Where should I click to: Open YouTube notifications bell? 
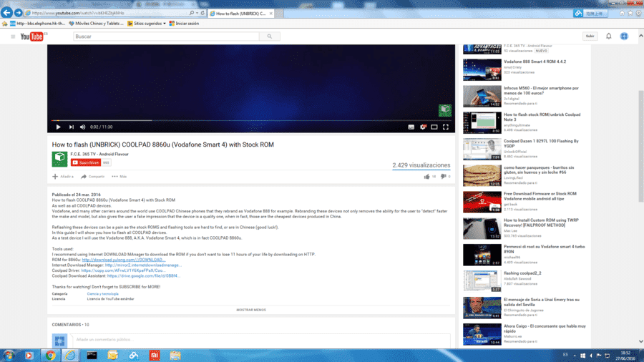[x=609, y=36]
